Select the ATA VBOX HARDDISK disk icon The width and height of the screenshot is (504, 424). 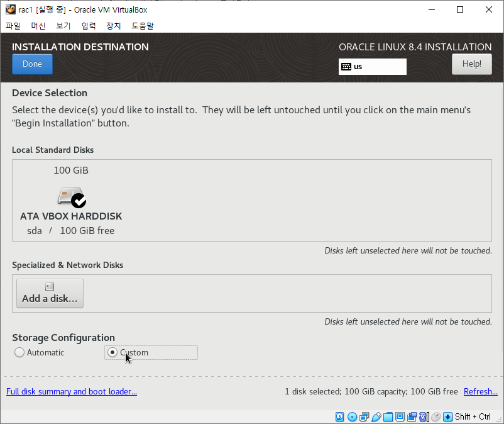coord(72,197)
